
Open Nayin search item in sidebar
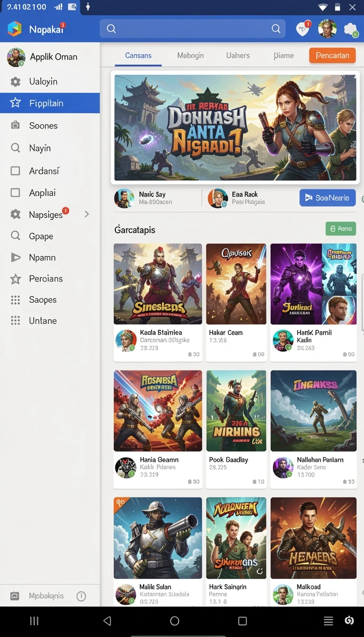[50, 148]
